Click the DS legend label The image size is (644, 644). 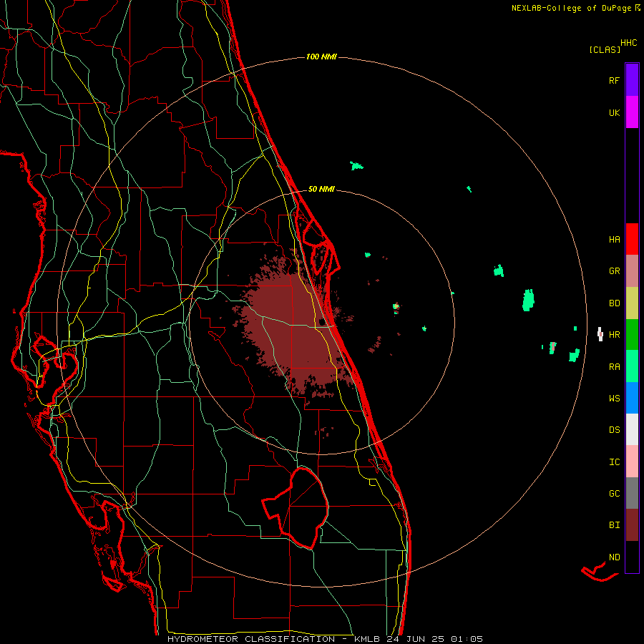pyautogui.click(x=614, y=430)
